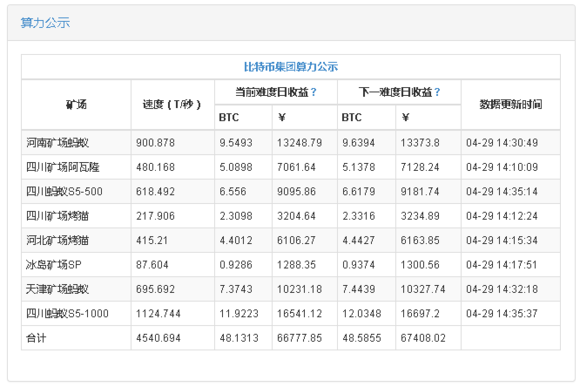Click the BTC value 0.9286
Screen dimensions: 580x387
[x=236, y=265]
